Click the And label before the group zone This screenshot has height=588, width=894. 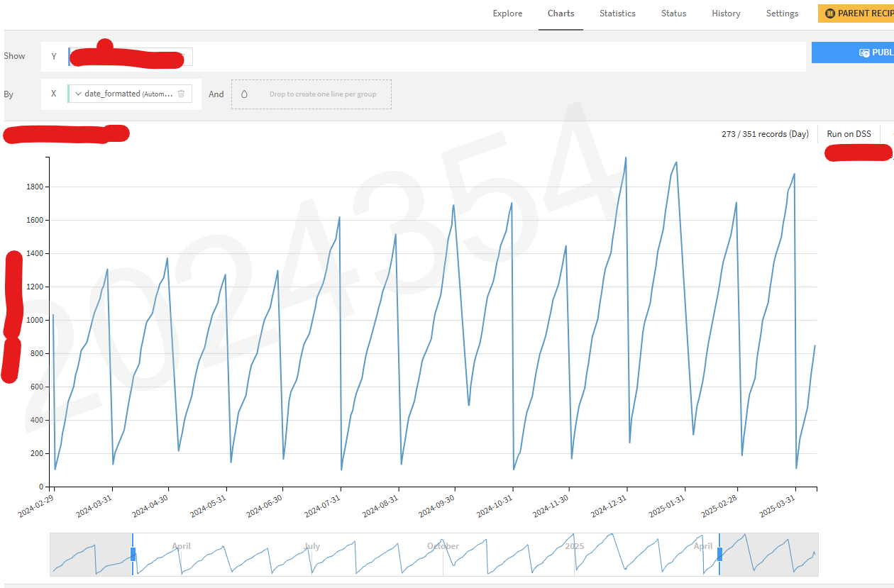click(x=216, y=94)
